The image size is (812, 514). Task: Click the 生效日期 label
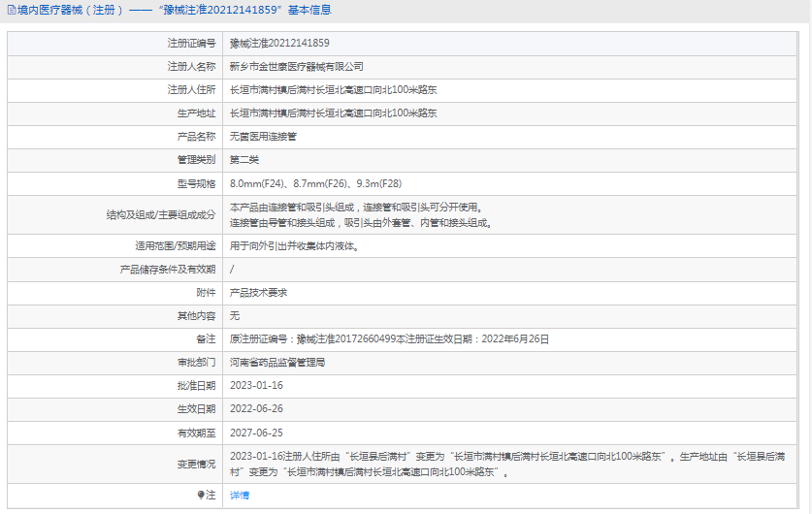click(x=196, y=409)
